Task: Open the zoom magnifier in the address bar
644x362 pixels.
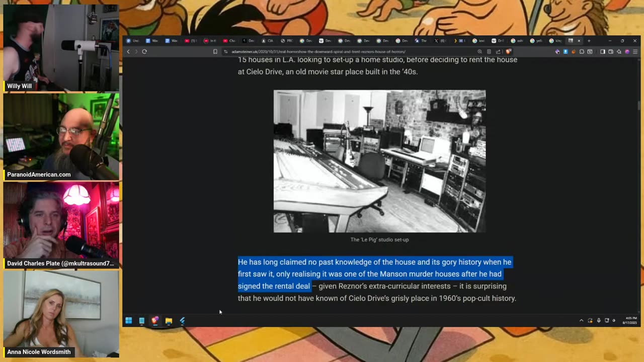Action: tap(479, 51)
